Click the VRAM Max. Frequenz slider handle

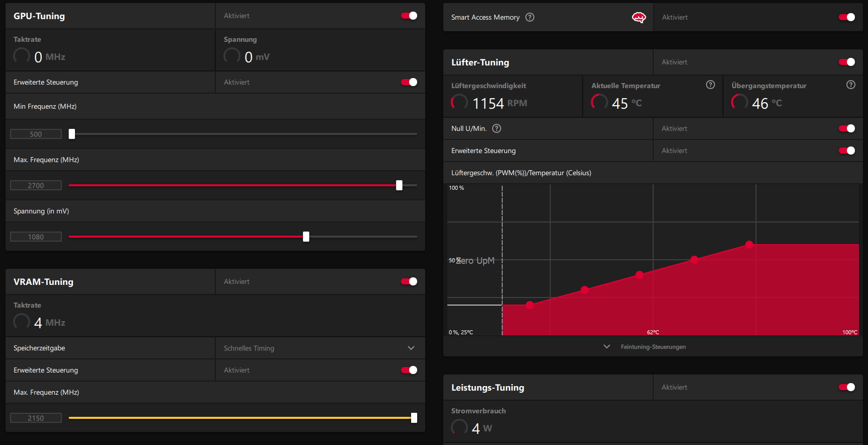(x=414, y=418)
